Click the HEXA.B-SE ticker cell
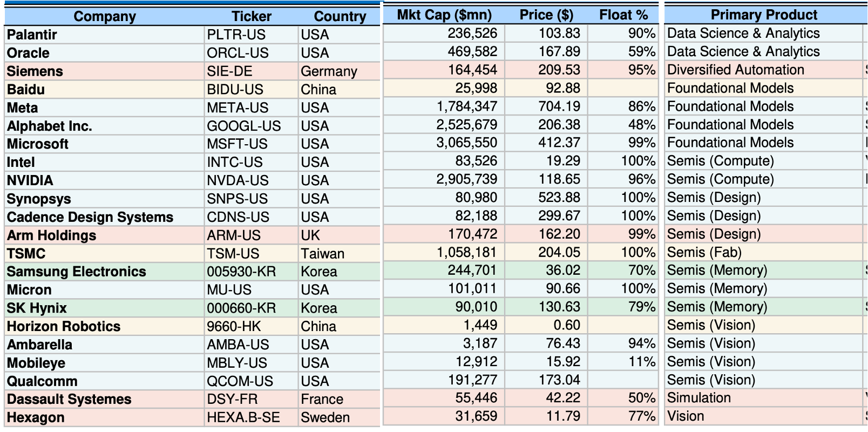Screen dimensions: 868x432 (x=251, y=418)
